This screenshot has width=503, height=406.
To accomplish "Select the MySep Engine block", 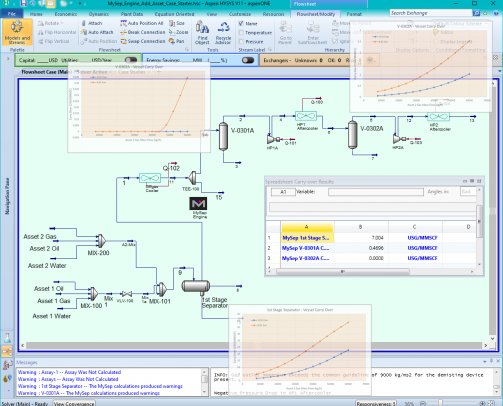I will tap(198, 204).
